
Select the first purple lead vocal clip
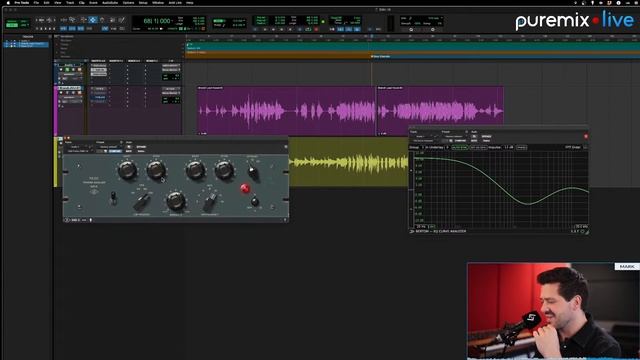286,111
